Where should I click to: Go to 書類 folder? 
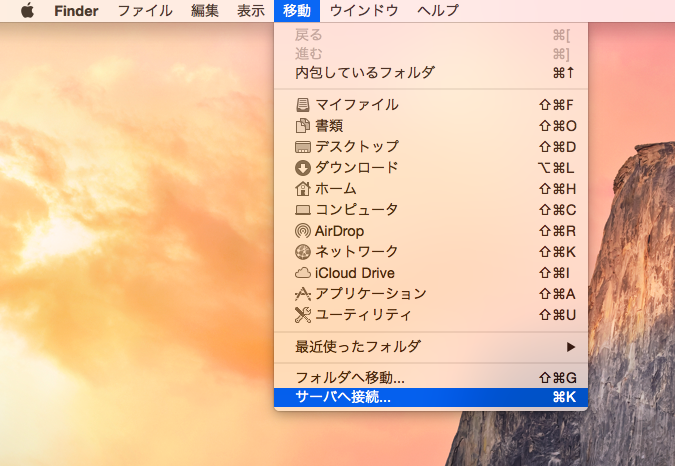(431, 126)
